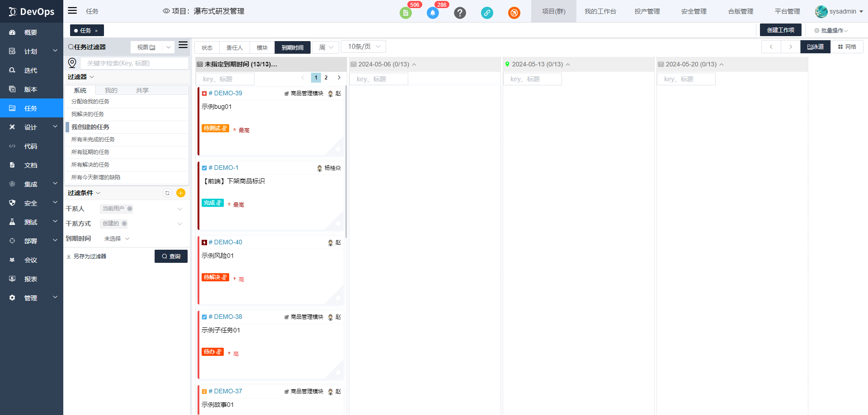Switch to swimlane view mode

[815, 47]
